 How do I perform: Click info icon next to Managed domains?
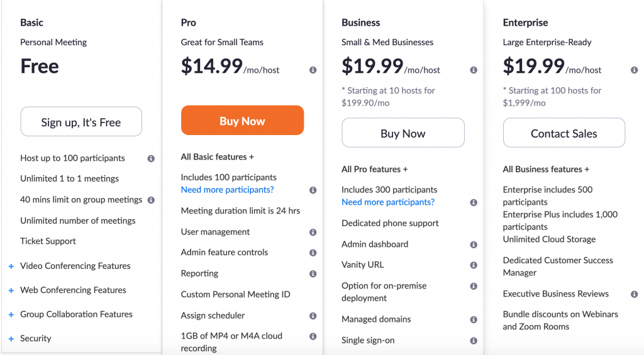pos(474,320)
